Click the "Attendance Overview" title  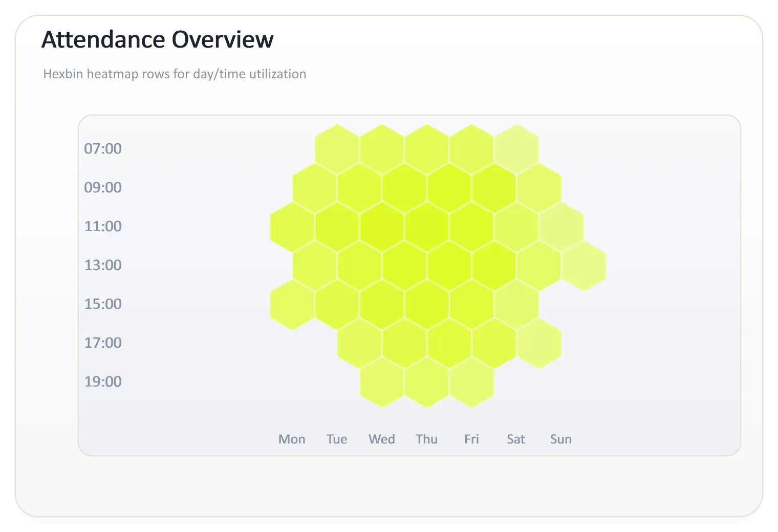coord(158,40)
